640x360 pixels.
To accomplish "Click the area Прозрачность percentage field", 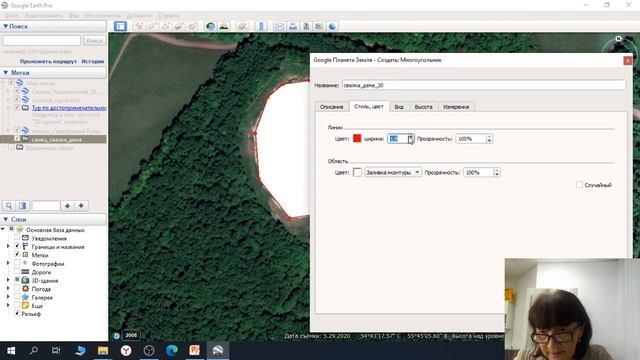I will pyautogui.click(x=478, y=173).
